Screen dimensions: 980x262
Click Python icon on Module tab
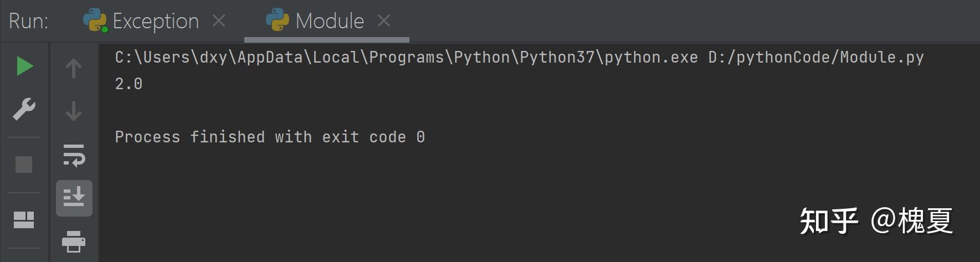click(x=278, y=20)
